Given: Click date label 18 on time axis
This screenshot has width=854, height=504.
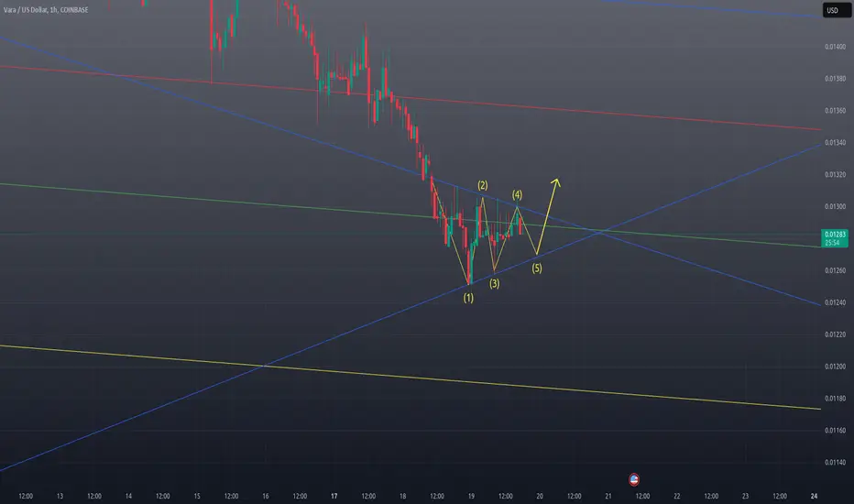Looking at the screenshot, I should [403, 497].
